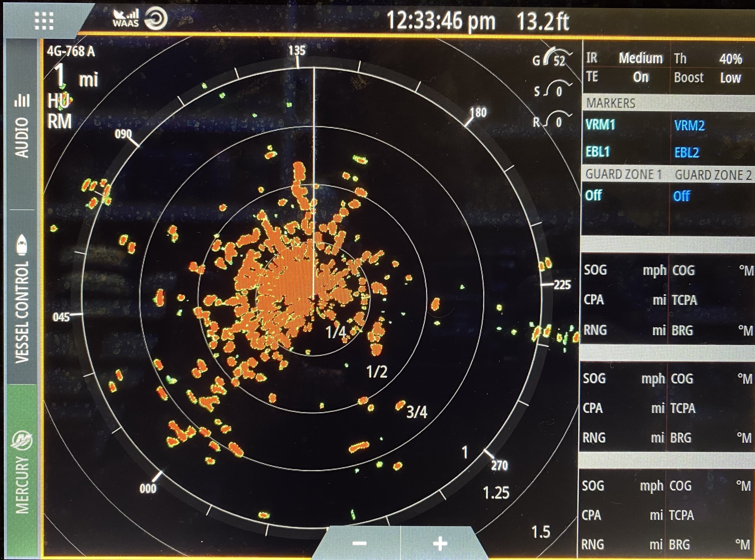Tap the heading line on radar

click(314, 183)
